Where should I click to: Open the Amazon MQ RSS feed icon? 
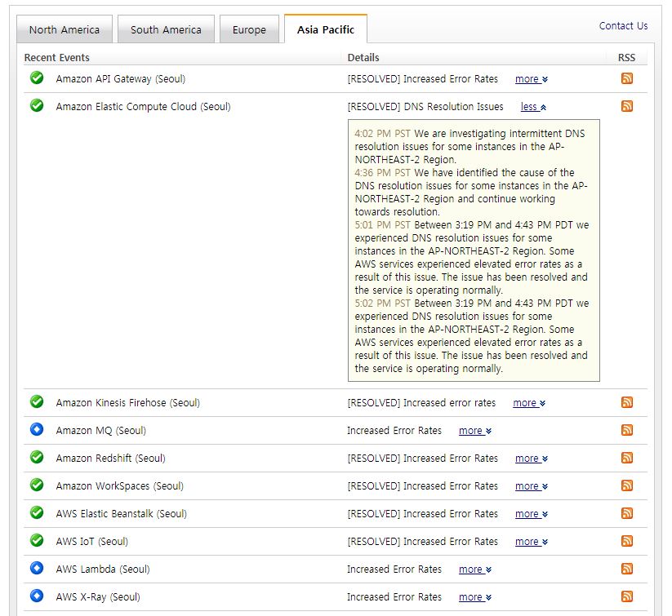[x=627, y=431]
